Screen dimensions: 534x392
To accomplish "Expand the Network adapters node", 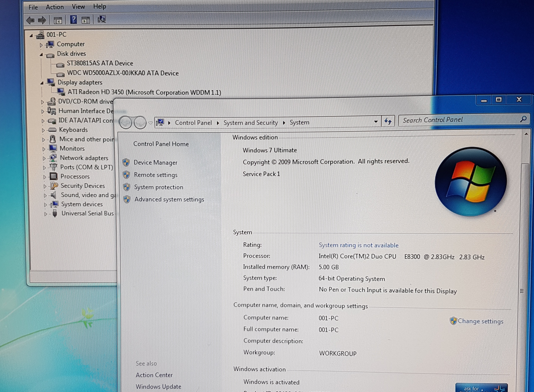I will pos(44,158).
